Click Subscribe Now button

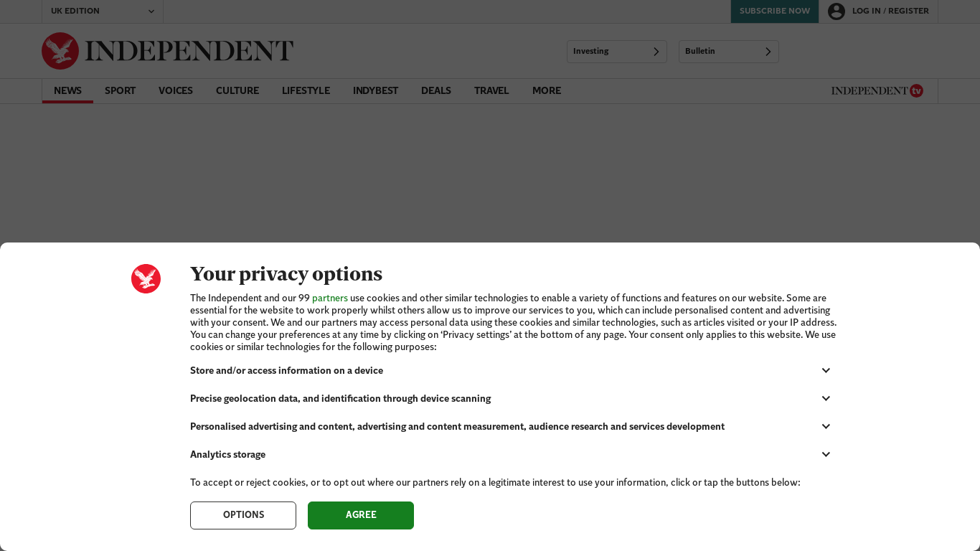775,11
